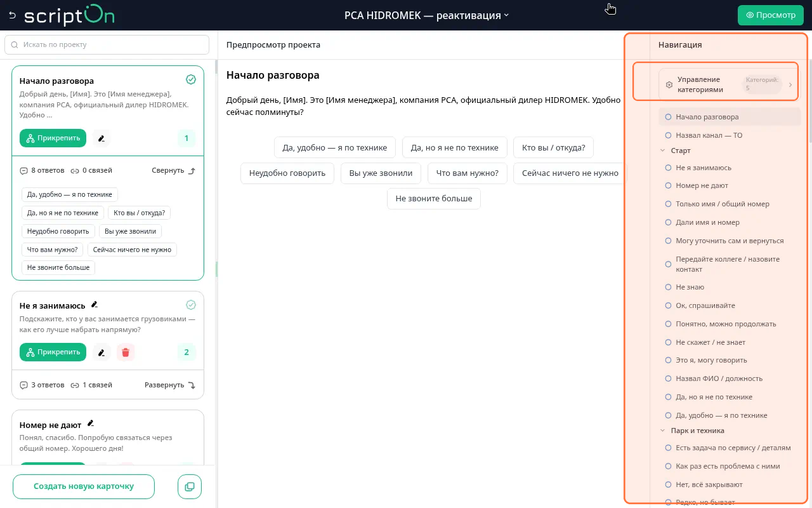
Task: Collapse the Парк и техника category
Action: (x=663, y=431)
